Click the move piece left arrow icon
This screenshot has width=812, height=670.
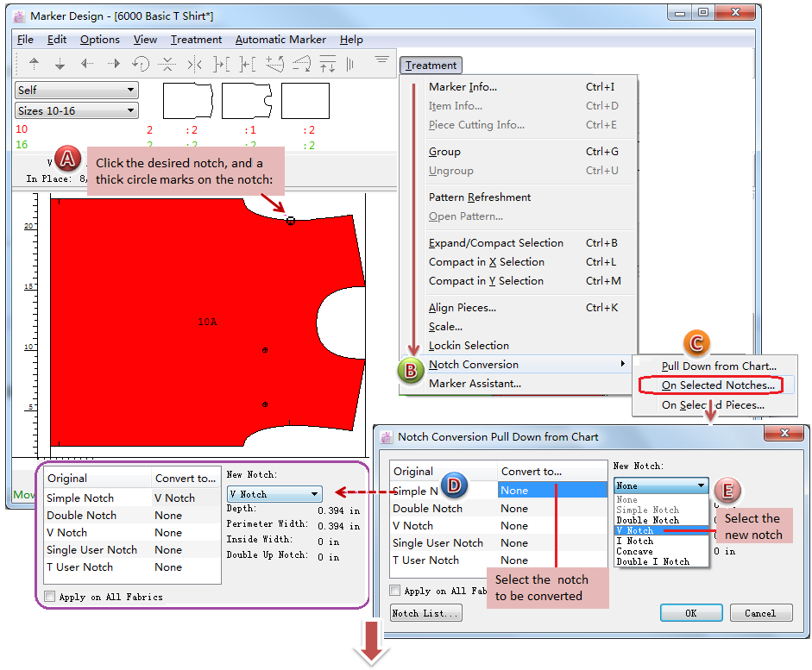click(x=87, y=64)
